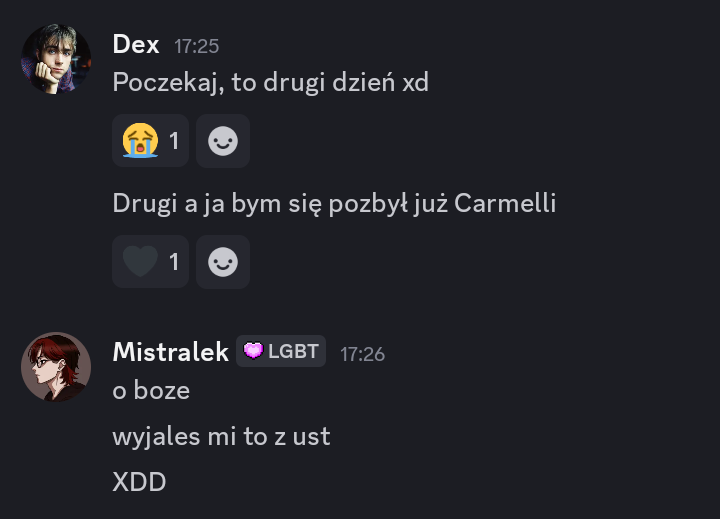This screenshot has height=519, width=720.
Task: Click the pink heart icon in LGBT tag
Action: pyautogui.click(x=253, y=351)
